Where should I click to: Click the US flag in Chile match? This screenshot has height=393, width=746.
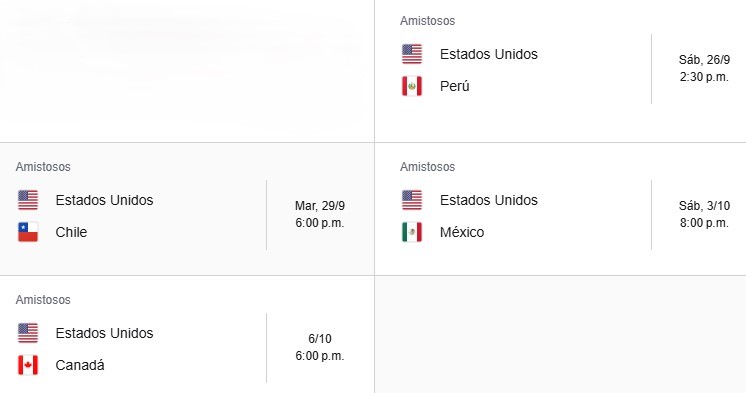point(28,200)
